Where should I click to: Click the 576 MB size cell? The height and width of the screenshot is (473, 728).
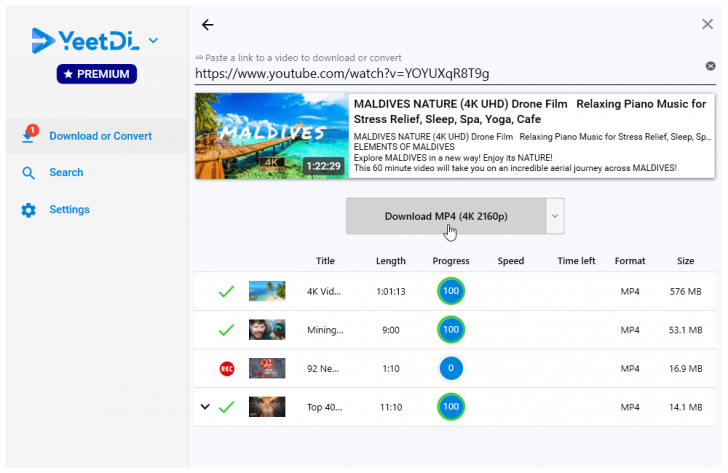[x=685, y=292]
